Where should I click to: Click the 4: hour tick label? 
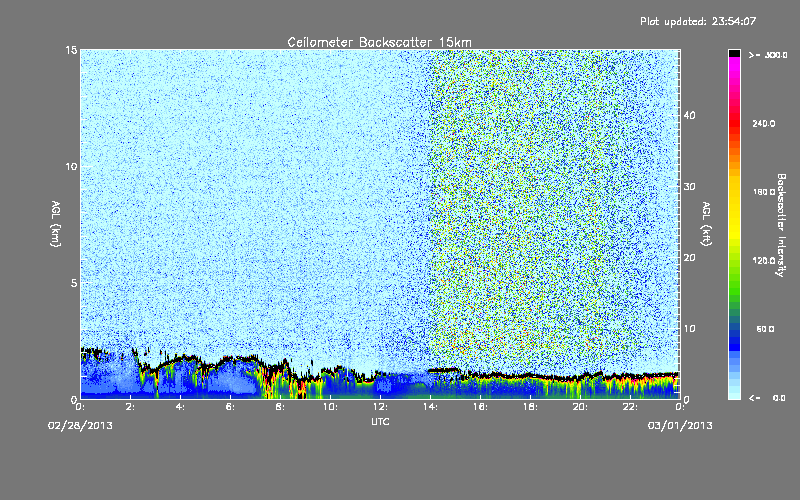tap(180, 407)
